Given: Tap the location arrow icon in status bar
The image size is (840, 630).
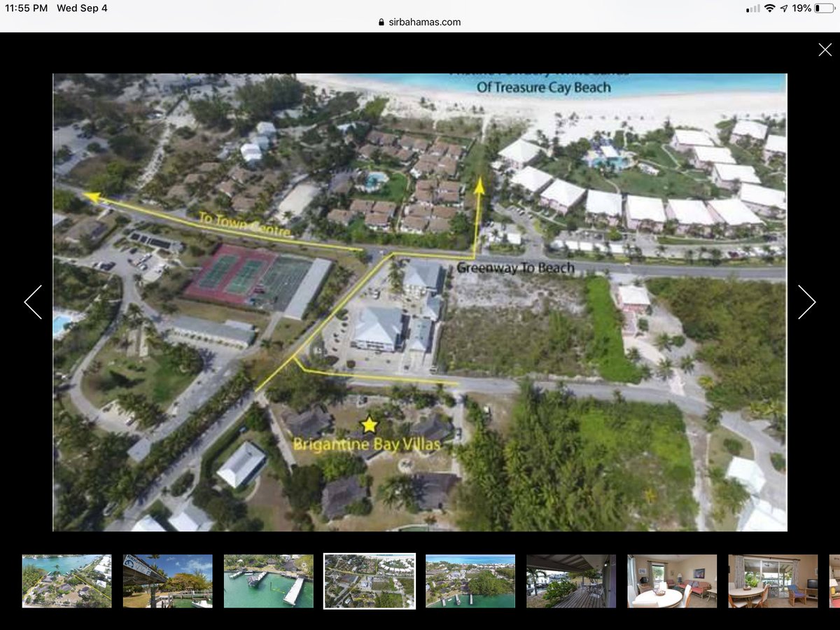Looking at the screenshot, I should click(784, 8).
